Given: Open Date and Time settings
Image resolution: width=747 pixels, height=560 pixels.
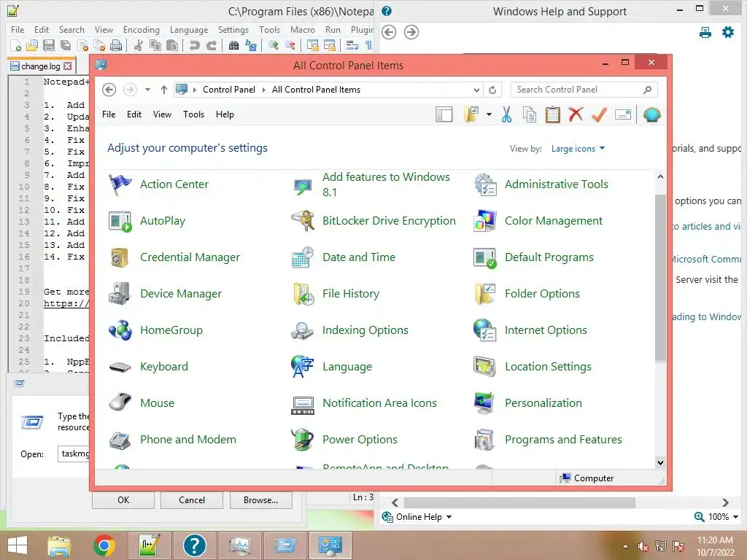Looking at the screenshot, I should click(x=343, y=257).
